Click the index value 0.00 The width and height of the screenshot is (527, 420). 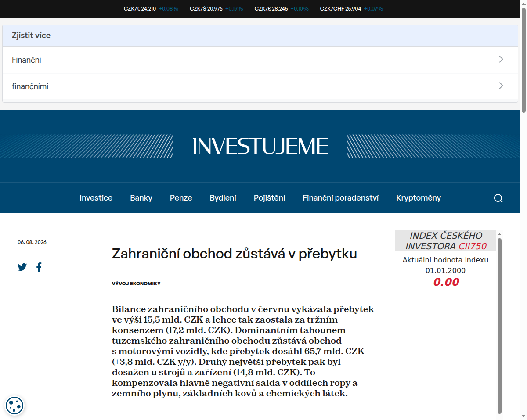(446, 282)
